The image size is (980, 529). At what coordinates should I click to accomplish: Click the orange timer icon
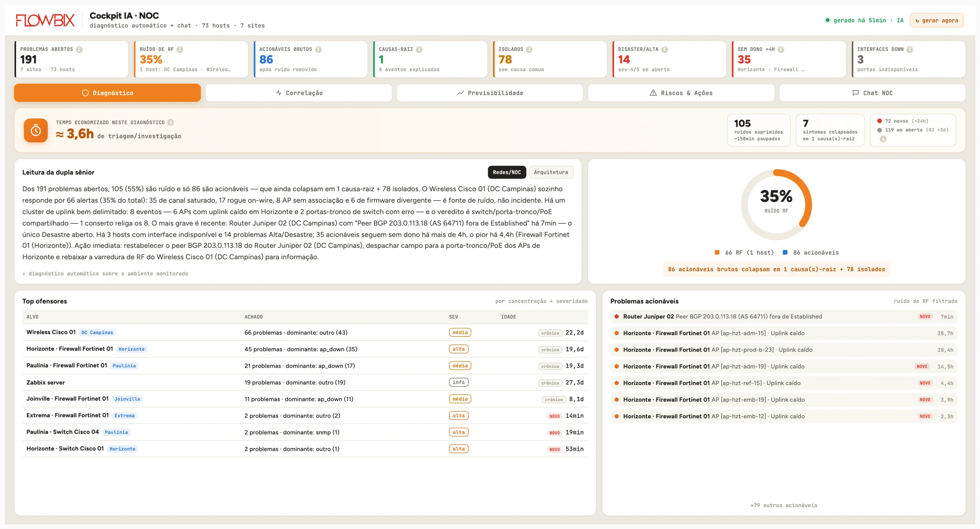36,131
